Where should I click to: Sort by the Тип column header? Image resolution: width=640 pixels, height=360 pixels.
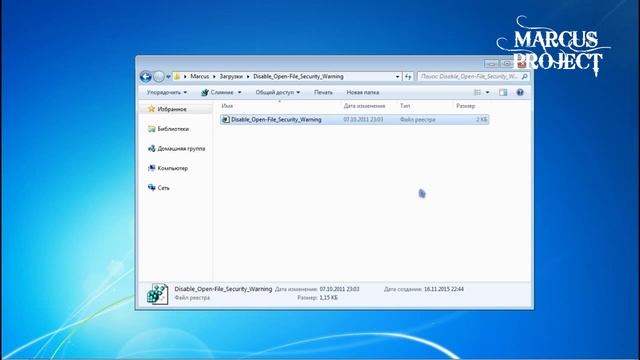[x=405, y=106]
